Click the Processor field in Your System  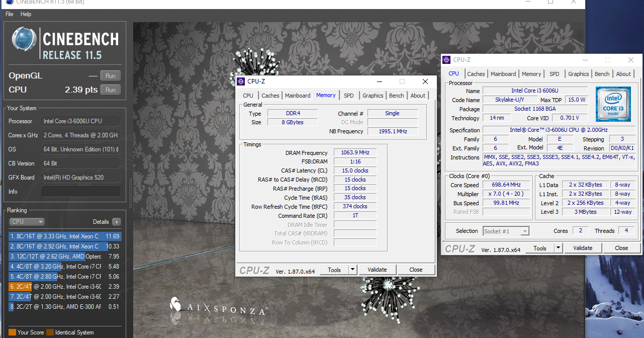click(80, 121)
